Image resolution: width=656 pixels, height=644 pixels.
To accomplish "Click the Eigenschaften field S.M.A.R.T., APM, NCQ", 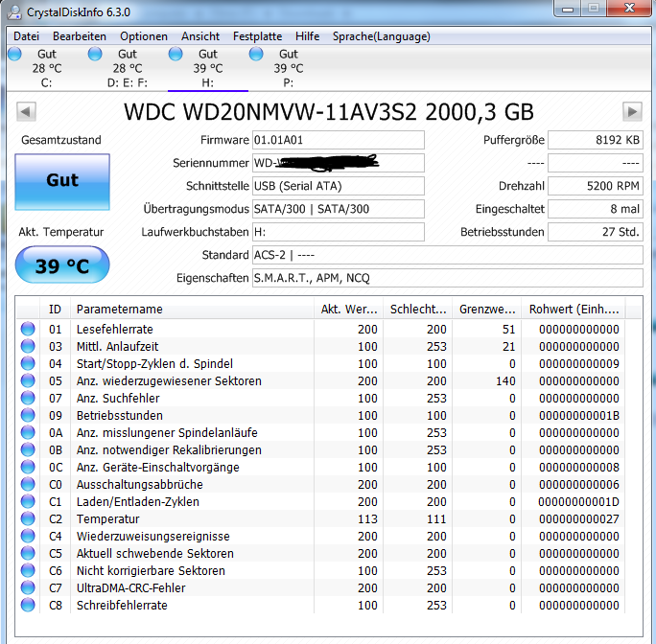I will [x=448, y=278].
